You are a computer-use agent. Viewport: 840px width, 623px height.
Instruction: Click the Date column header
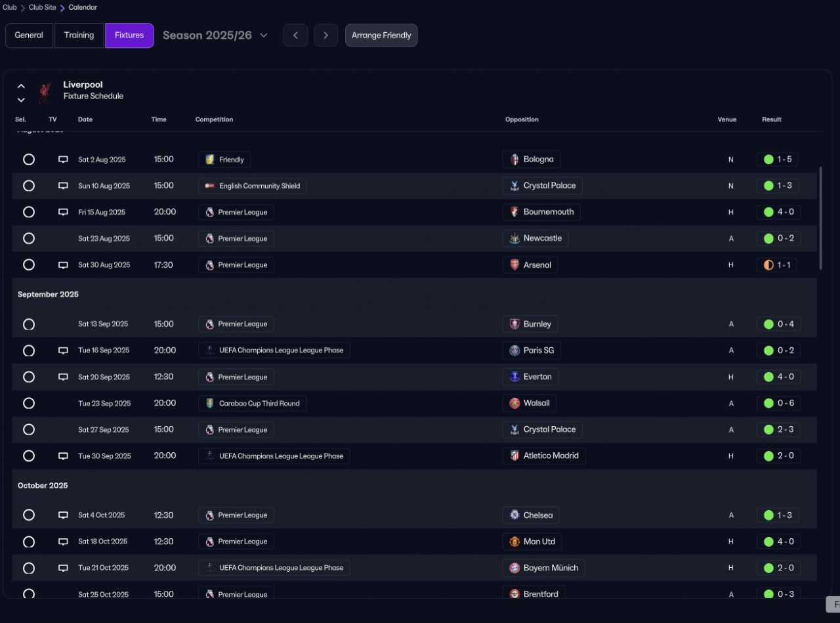pyautogui.click(x=85, y=119)
